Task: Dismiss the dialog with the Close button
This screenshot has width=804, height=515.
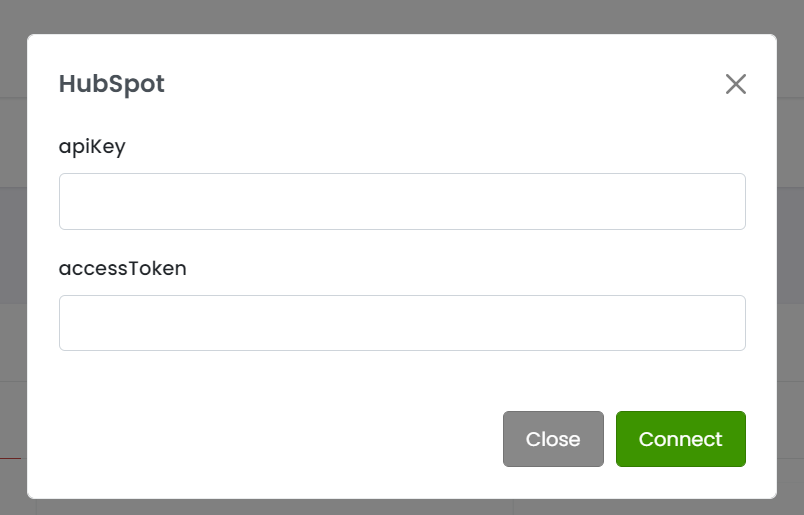Action: click(553, 439)
